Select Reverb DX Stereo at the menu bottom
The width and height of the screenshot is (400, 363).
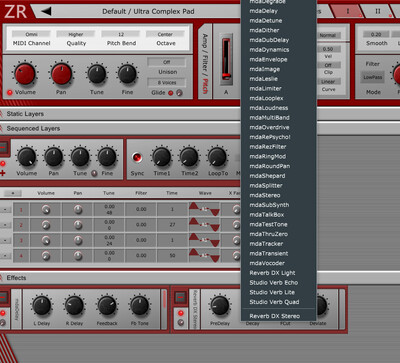[274, 316]
